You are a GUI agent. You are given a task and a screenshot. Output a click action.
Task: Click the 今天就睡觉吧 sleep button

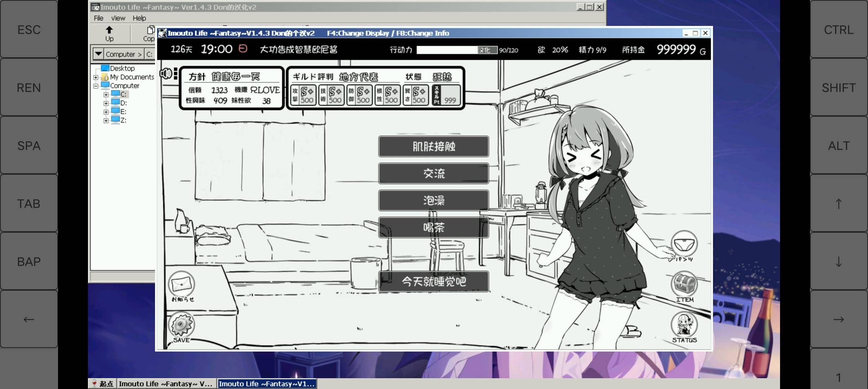(433, 281)
